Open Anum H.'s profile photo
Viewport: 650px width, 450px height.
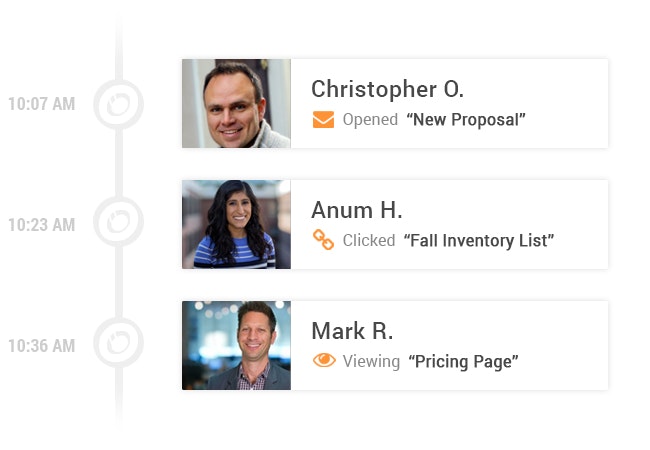tap(236, 224)
